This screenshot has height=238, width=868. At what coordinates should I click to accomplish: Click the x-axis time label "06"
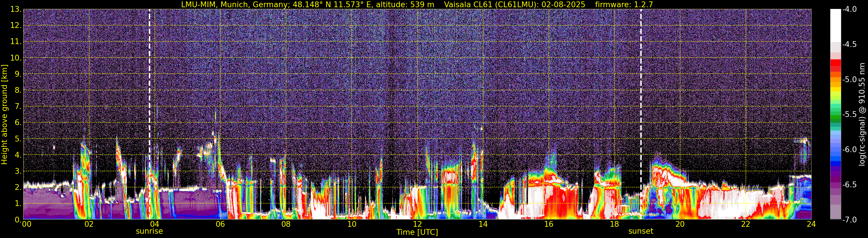point(220,224)
